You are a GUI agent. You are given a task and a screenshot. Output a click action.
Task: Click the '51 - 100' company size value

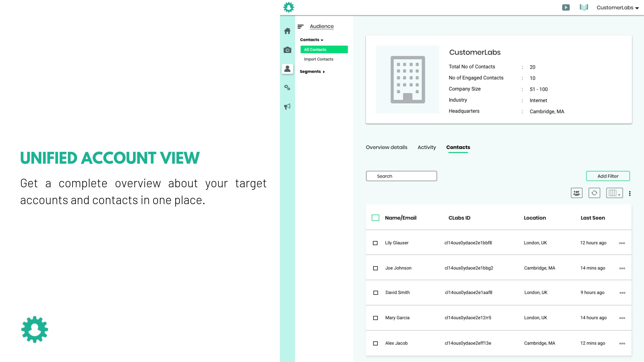point(539,89)
